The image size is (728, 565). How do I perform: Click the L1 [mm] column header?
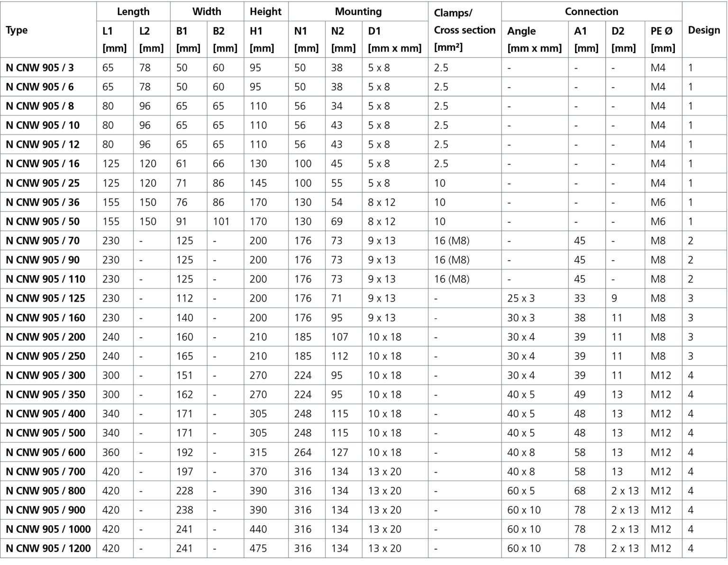tap(114, 39)
